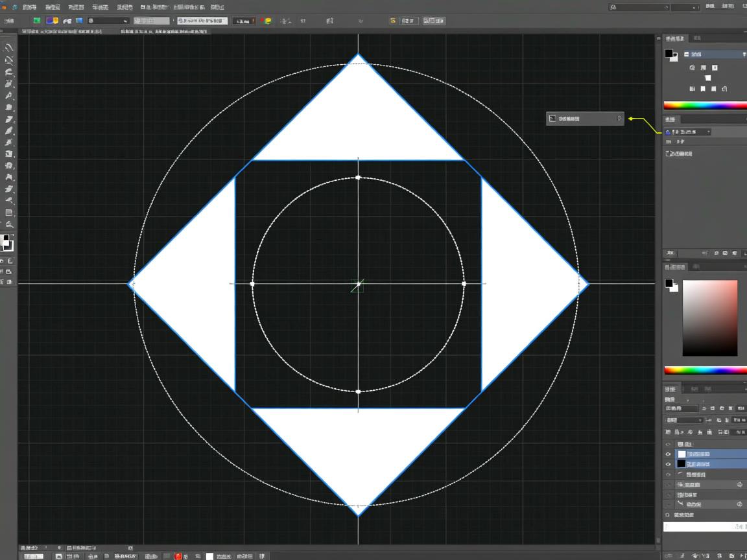This screenshot has width=747, height=560.
Task: Switch to the first tab of the layers panel
Action: tap(670, 390)
